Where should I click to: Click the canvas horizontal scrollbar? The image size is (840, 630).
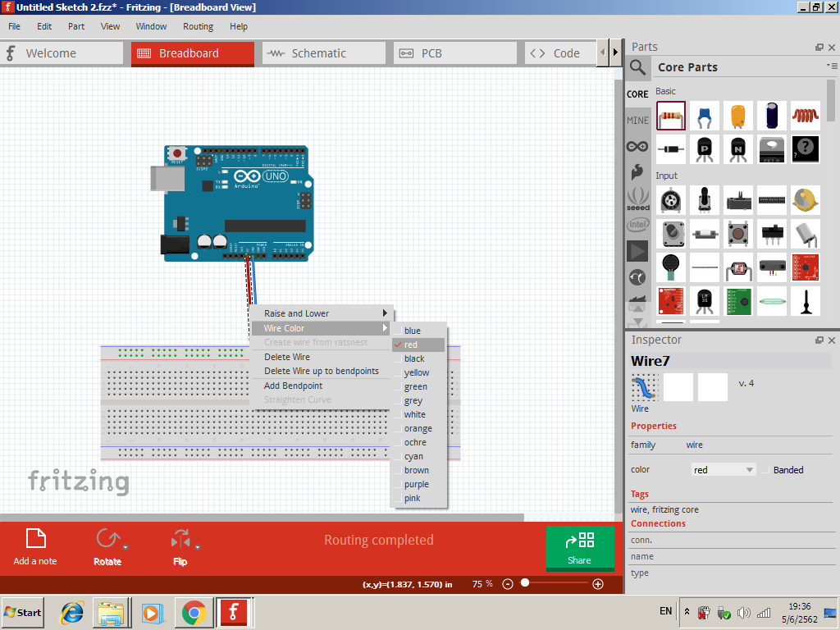[262, 518]
